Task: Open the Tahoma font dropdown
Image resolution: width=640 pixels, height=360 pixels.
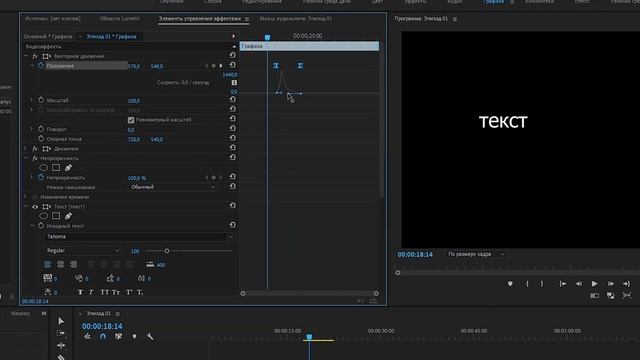Action: (139, 237)
